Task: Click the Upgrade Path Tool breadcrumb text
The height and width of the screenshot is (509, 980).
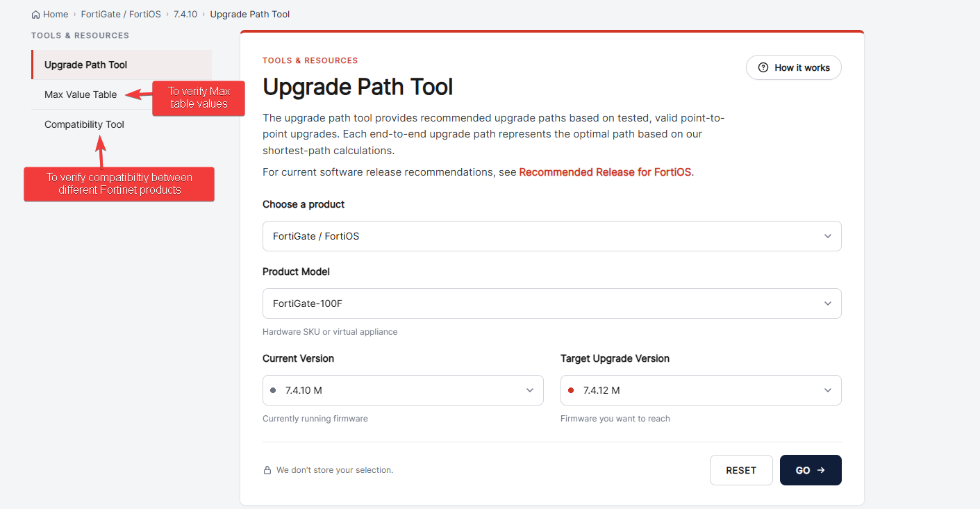Action: (250, 15)
